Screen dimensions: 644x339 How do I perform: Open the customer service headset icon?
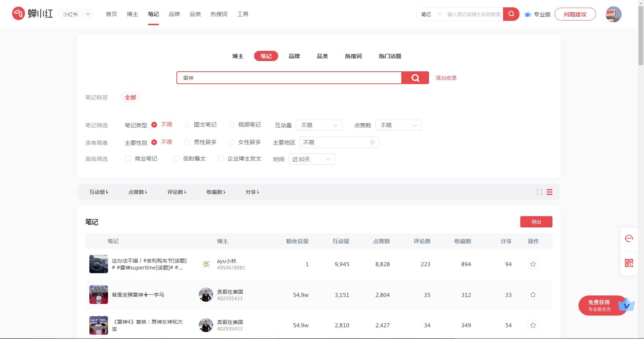click(629, 239)
